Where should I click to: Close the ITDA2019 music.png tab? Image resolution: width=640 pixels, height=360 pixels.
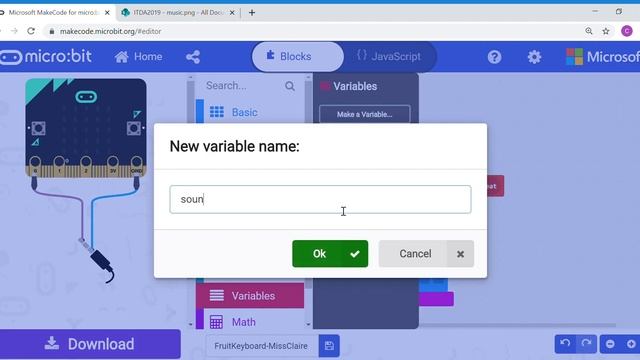coord(232,13)
